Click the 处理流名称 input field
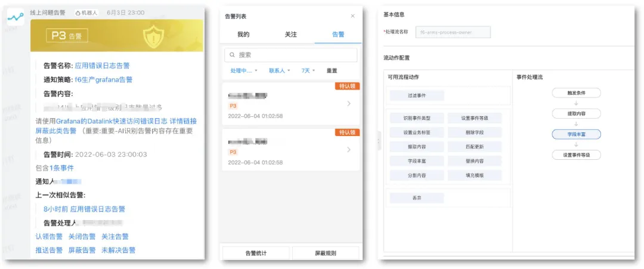644x269 pixels. (x=453, y=32)
